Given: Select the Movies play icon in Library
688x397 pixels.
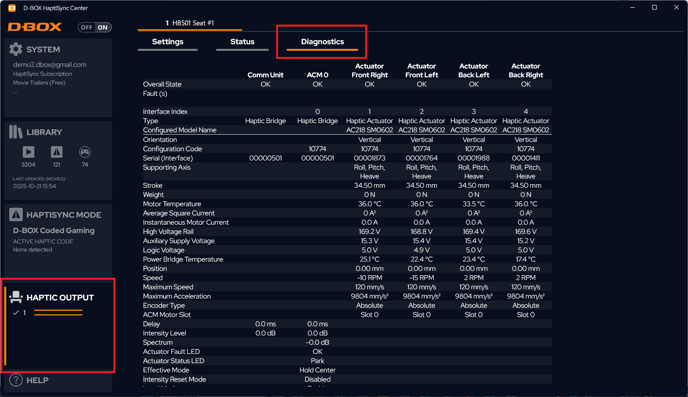Looking at the screenshot, I should 29,152.
